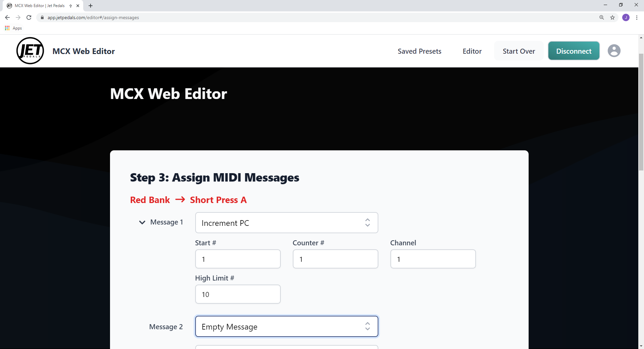Switch to the Editor page
Image resolution: width=644 pixels, height=349 pixels.
click(x=472, y=51)
